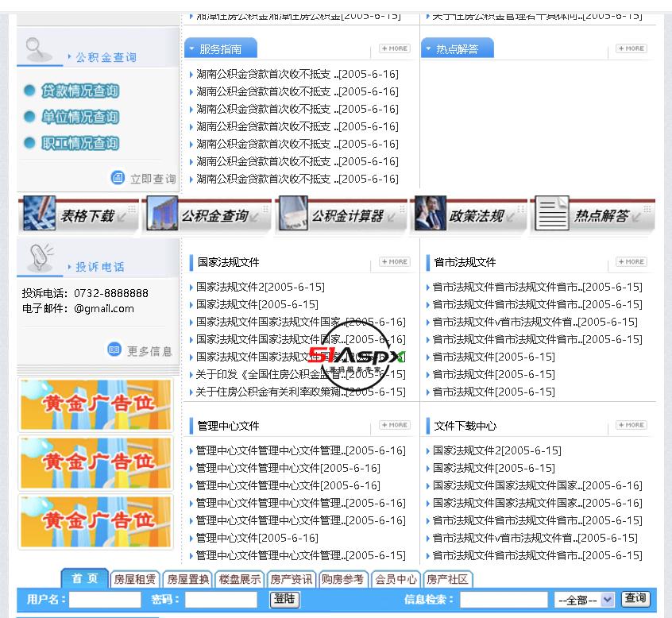Switch to the 房屋置换 tab
Viewport: 672px width, 618px height.
pos(187,579)
